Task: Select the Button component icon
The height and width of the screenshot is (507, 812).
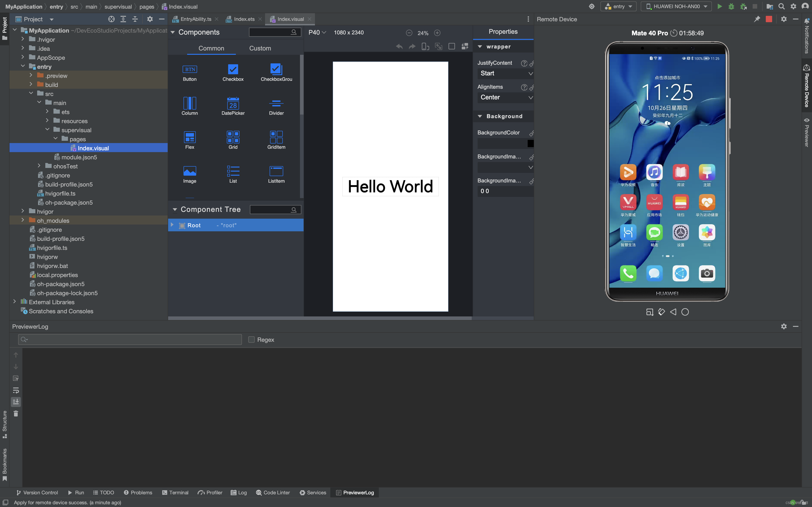Action: coord(190,69)
